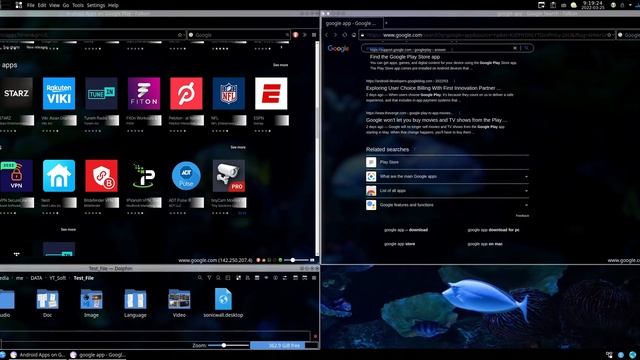Image resolution: width=640 pixels, height=360 pixels.
Task: Click 'See more' beside the apps heading
Action: [x=280, y=65]
